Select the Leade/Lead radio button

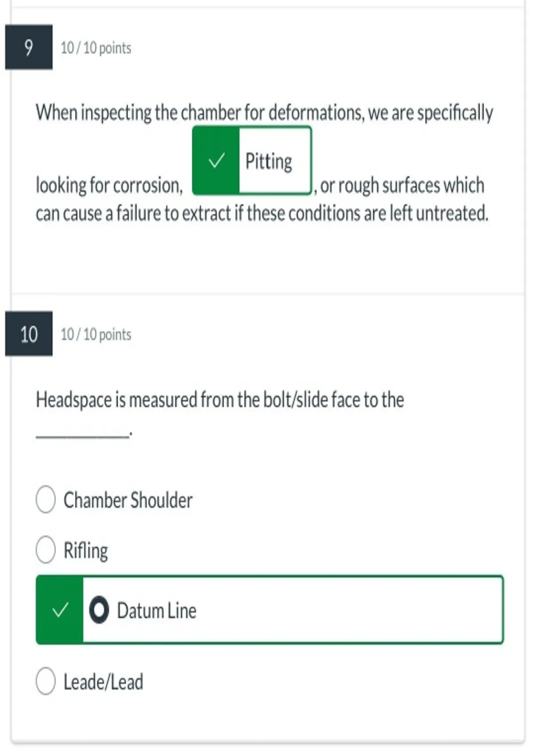coord(46,680)
